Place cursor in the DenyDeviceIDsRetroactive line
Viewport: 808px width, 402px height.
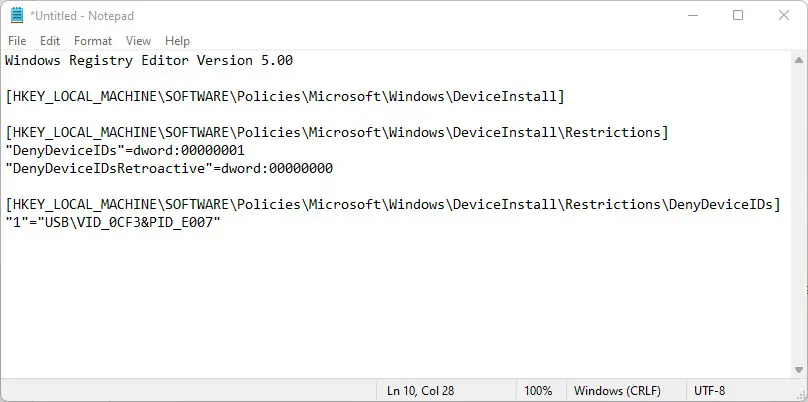(x=169, y=169)
